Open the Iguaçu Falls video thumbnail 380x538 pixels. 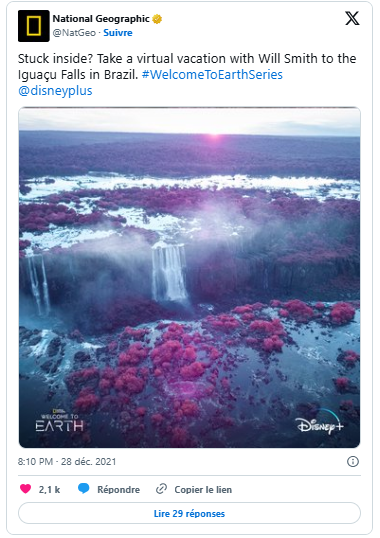click(189, 278)
